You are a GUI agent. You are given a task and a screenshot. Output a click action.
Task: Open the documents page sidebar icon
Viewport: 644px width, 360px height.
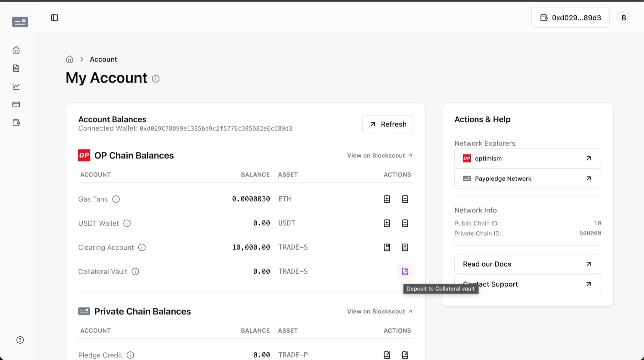[x=16, y=68]
